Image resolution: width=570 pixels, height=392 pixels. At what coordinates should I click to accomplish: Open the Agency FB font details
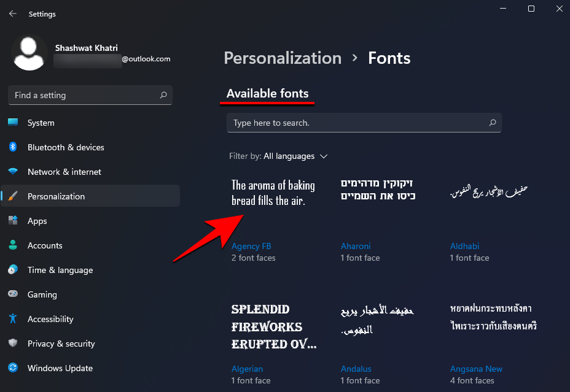coord(251,246)
